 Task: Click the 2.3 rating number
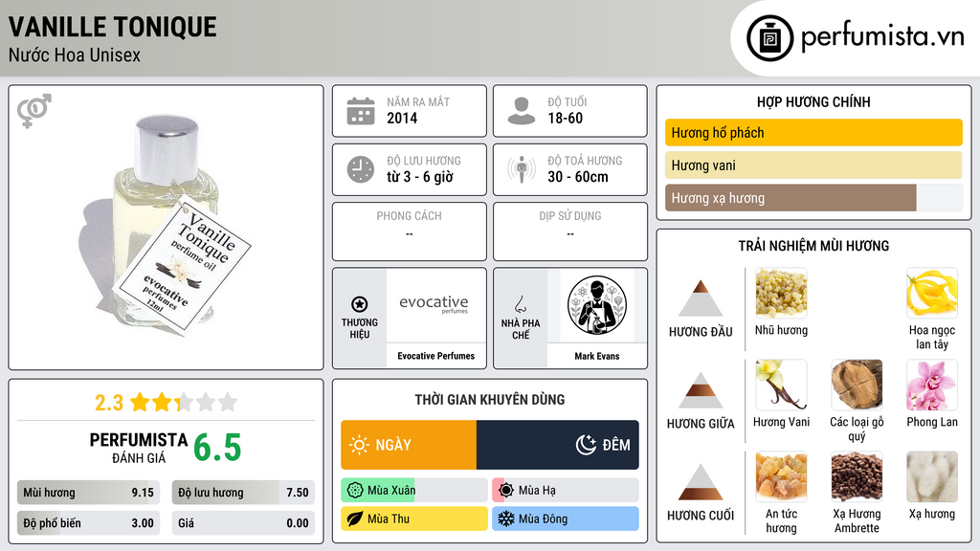tap(109, 403)
